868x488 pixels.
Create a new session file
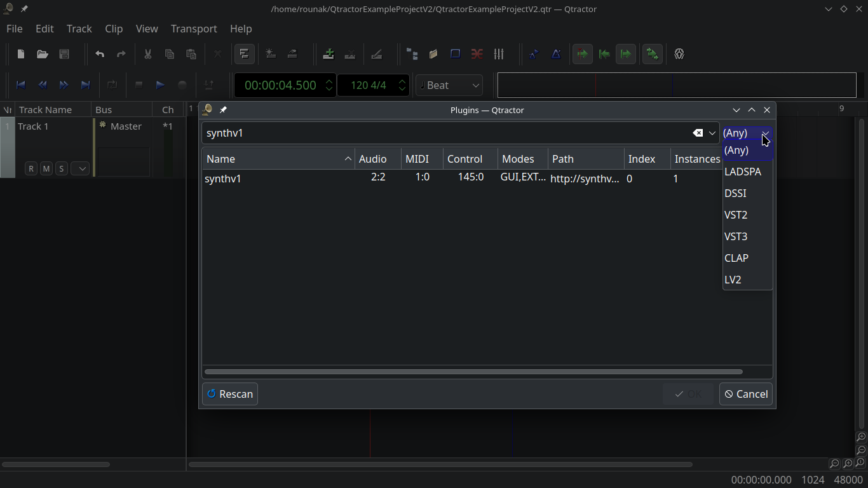tap(21, 54)
